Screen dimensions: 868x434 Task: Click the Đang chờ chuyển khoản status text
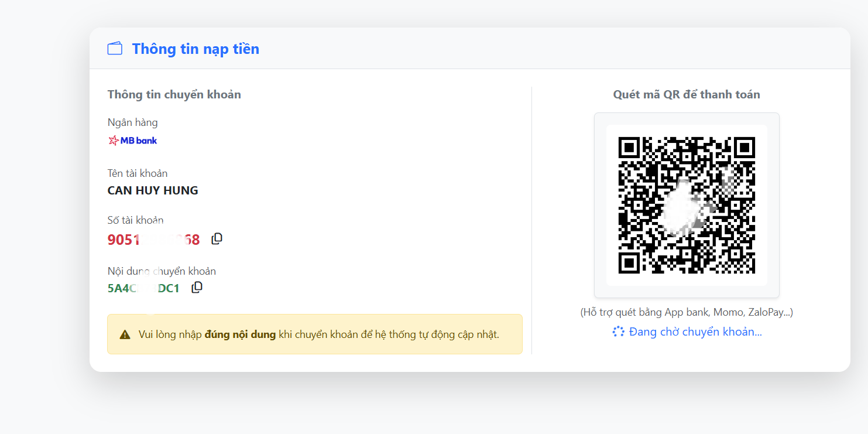coord(695,332)
